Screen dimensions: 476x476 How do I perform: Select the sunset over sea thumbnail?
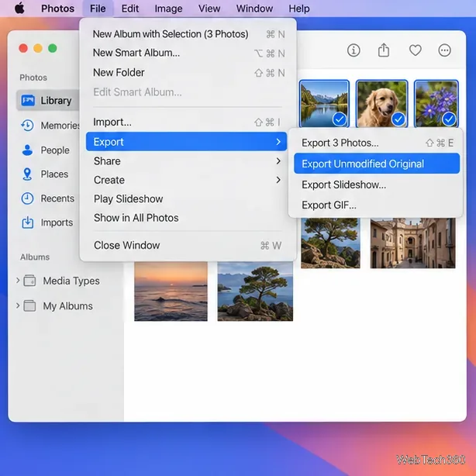point(171,291)
